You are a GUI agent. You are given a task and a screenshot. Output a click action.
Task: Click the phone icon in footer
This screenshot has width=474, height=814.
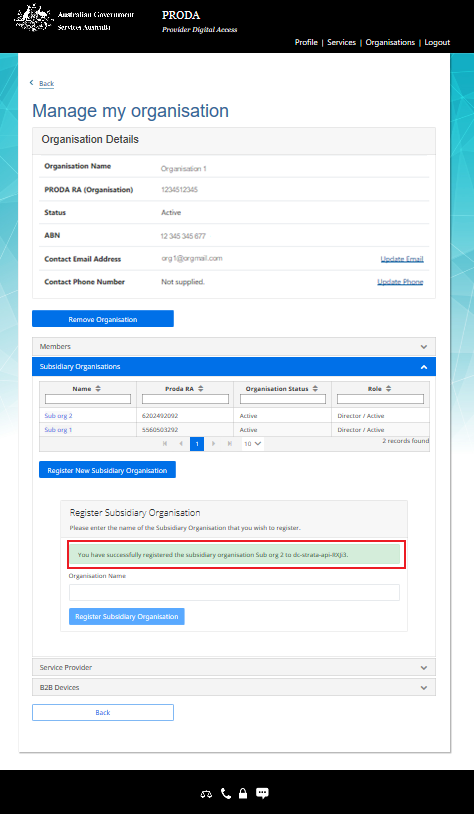click(226, 793)
